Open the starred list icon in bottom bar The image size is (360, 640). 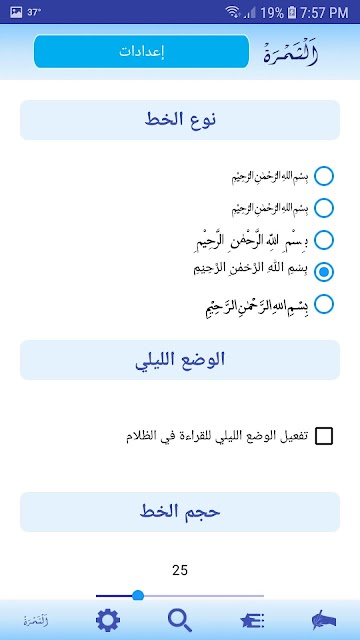252,620
